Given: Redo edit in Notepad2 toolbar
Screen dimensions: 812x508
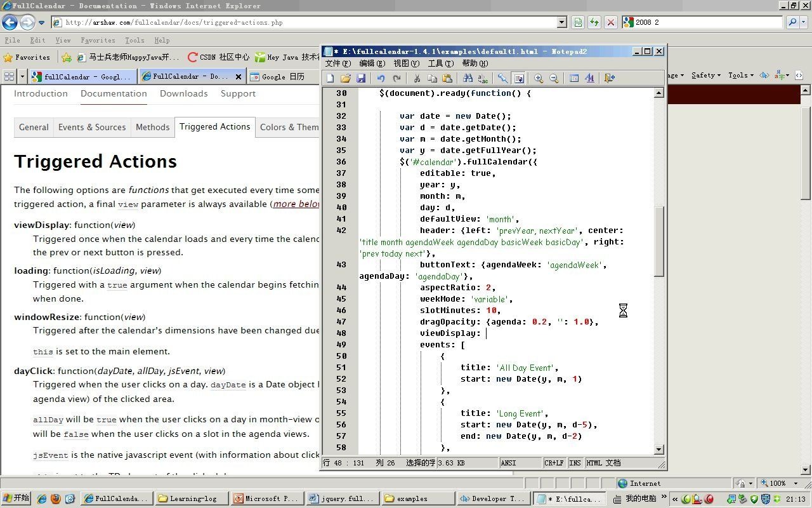Looking at the screenshot, I should point(397,78).
